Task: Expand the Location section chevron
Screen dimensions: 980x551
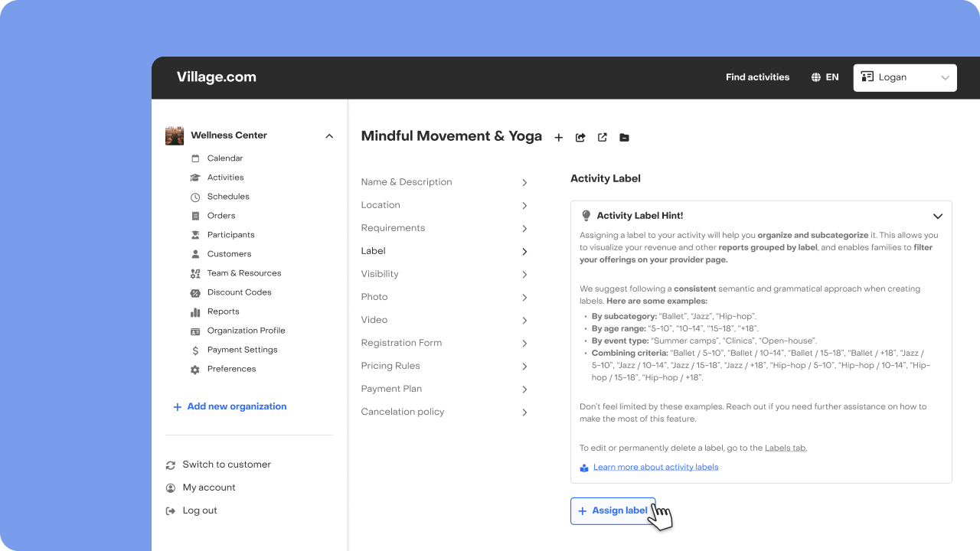Action: (x=524, y=205)
